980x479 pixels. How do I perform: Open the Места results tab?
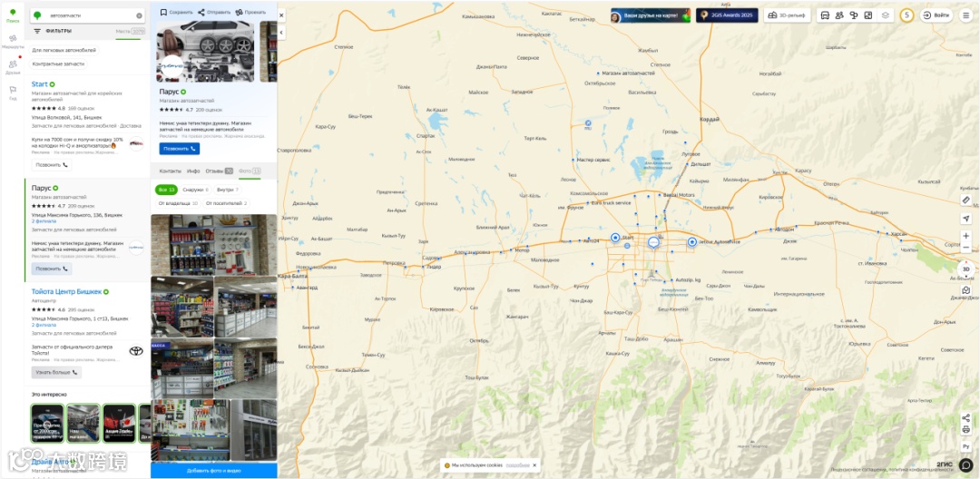[x=130, y=31]
